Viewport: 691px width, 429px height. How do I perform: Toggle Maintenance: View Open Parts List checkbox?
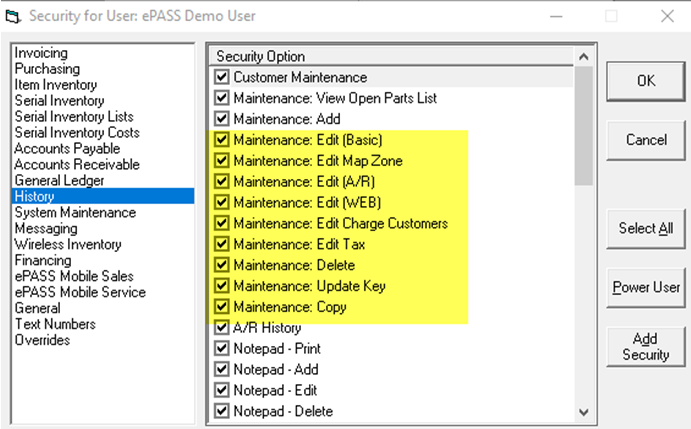point(221,97)
